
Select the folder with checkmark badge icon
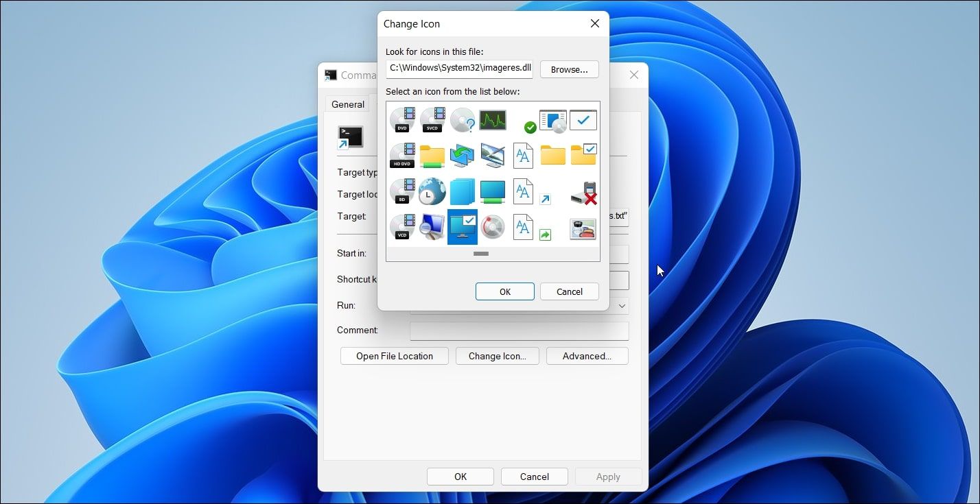(x=583, y=155)
